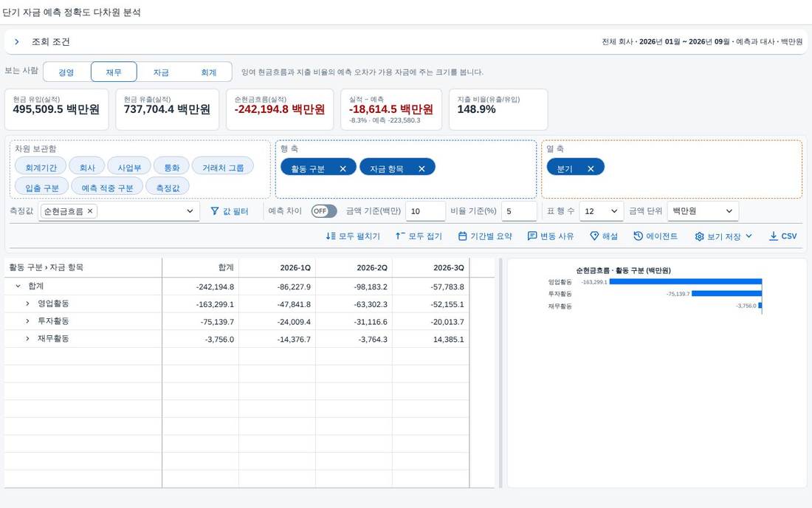Viewport: 812px width, 508px height.
Task: Switch to the 자금 viewer tab
Action: 161,72
